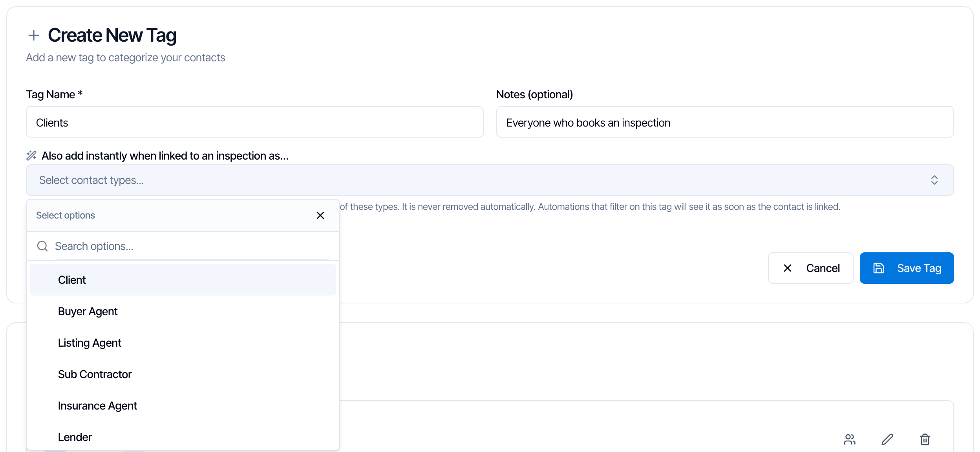
Task: Click the 'Also add instantly when linked' label
Action: click(165, 156)
